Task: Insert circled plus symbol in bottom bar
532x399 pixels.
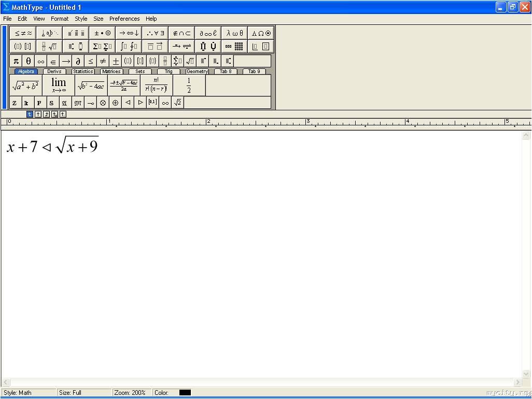Action: pos(115,103)
